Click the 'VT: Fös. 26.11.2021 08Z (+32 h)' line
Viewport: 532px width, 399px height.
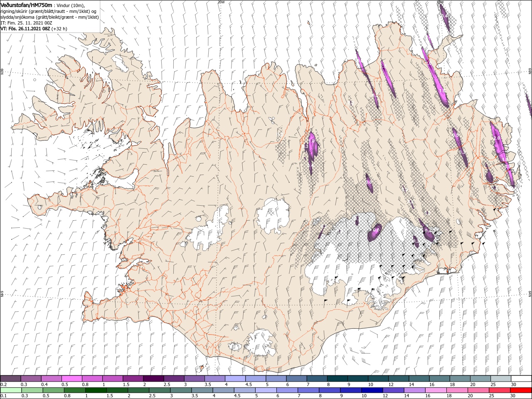[x=34, y=29]
